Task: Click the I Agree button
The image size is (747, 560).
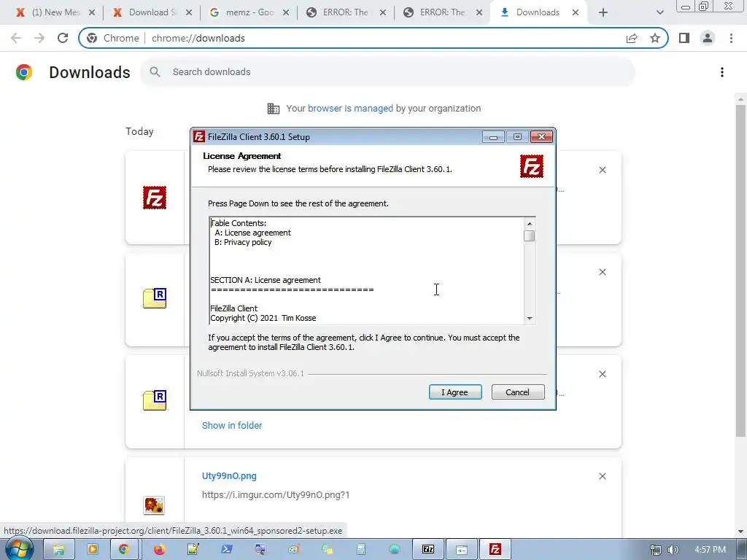Action: tap(455, 392)
